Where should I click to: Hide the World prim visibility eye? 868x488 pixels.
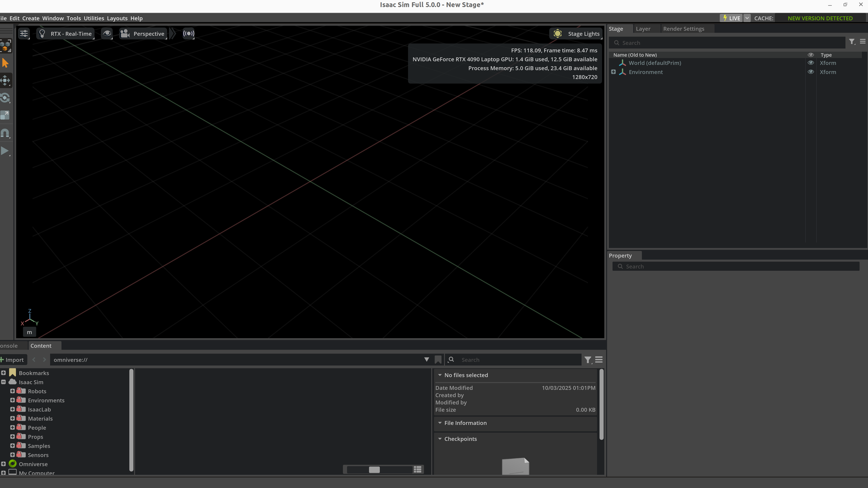pyautogui.click(x=810, y=63)
